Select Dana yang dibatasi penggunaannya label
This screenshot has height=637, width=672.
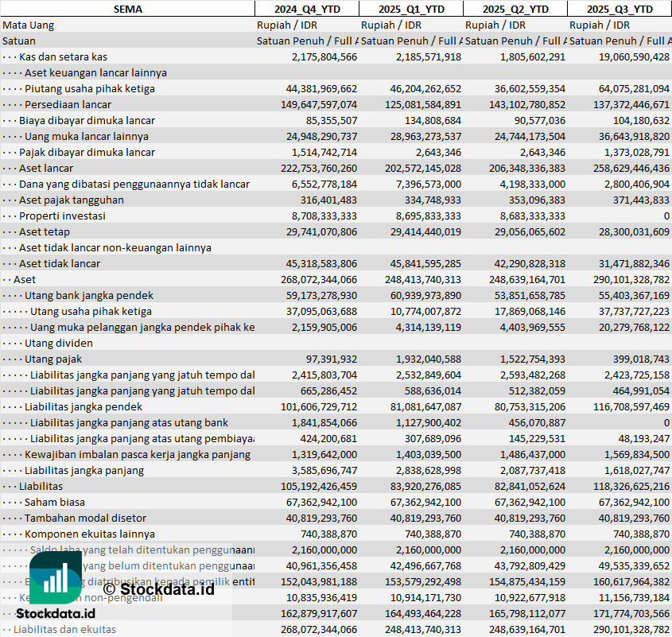134,184
